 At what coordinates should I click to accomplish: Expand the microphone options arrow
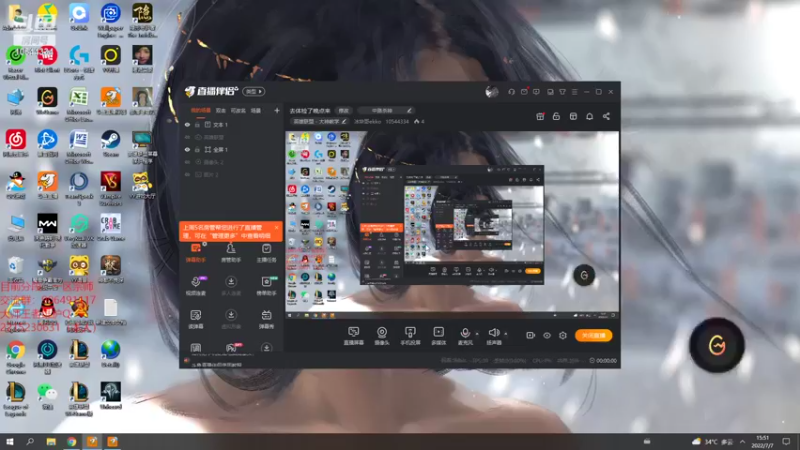[x=477, y=334]
